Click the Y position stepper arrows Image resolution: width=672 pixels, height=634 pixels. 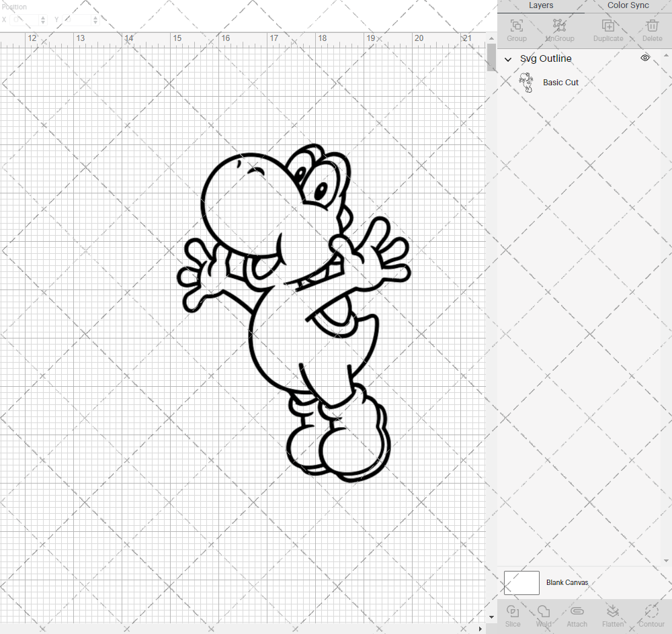[x=95, y=19]
